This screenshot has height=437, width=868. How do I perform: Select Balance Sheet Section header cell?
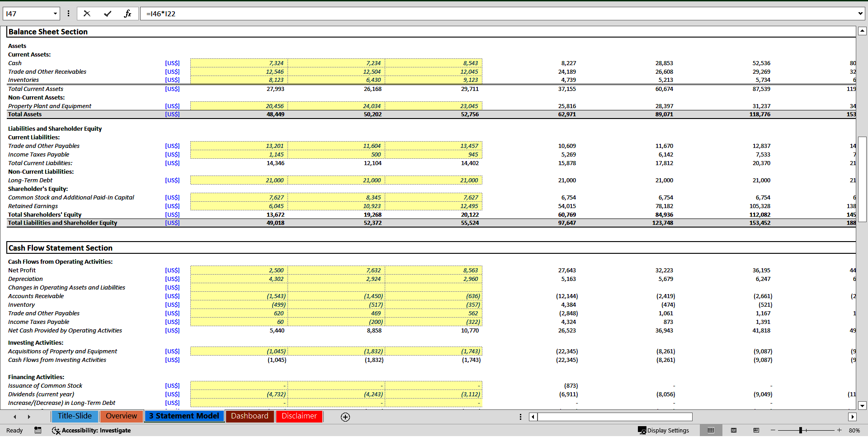[x=48, y=32]
